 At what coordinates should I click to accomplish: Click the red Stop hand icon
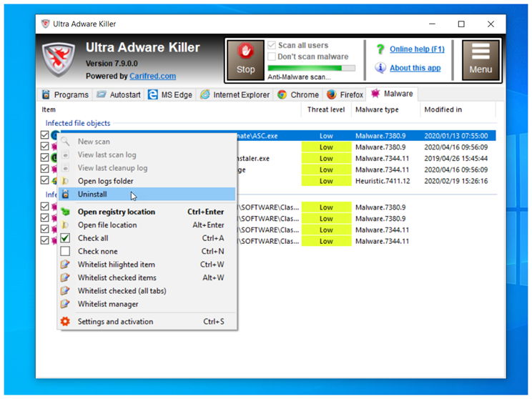245,51
